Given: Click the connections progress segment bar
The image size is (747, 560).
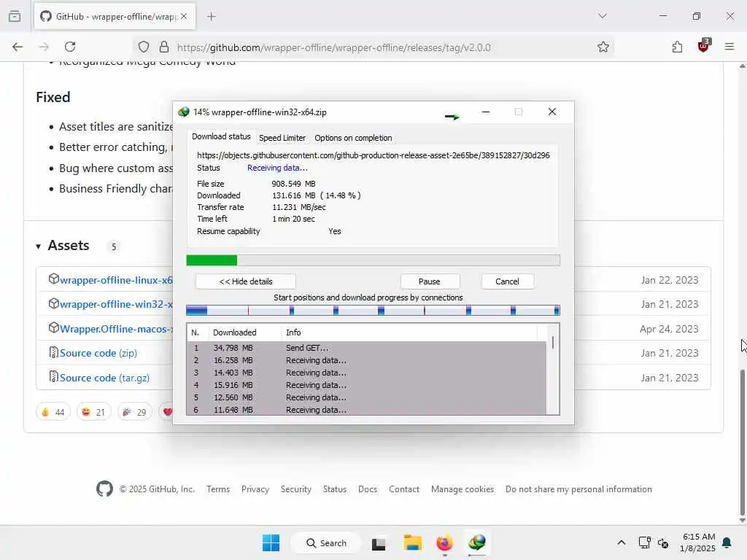Looking at the screenshot, I should 373,311.
